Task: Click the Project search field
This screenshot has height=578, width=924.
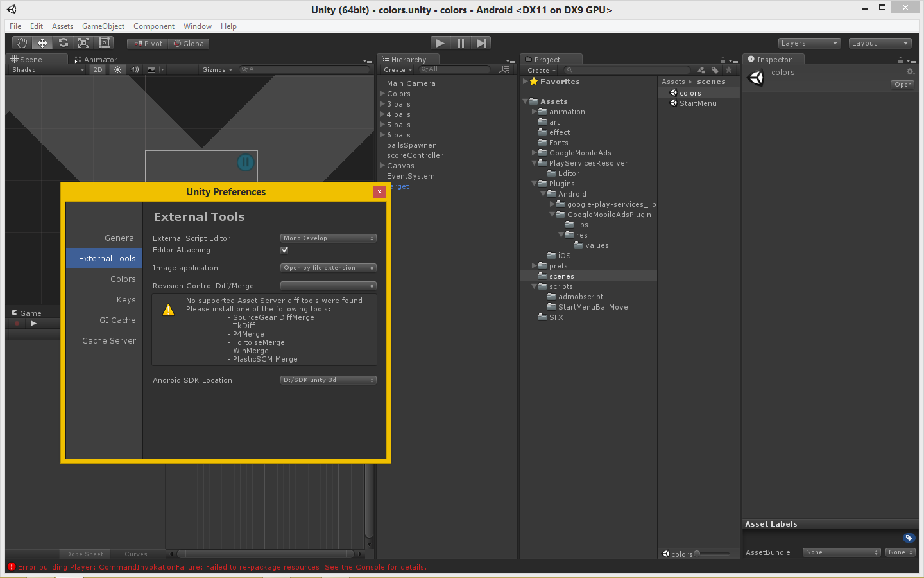Action: pyautogui.click(x=628, y=70)
